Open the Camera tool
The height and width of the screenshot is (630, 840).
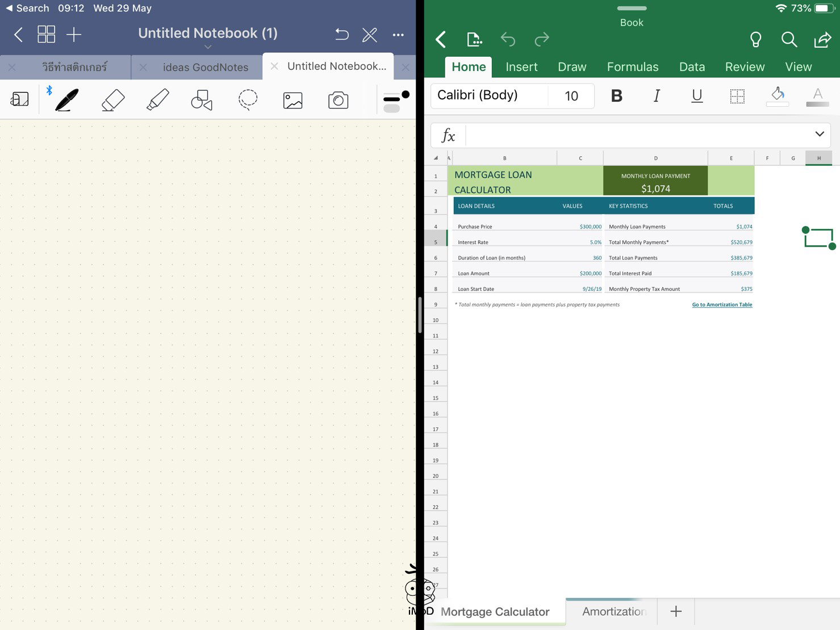coord(338,101)
